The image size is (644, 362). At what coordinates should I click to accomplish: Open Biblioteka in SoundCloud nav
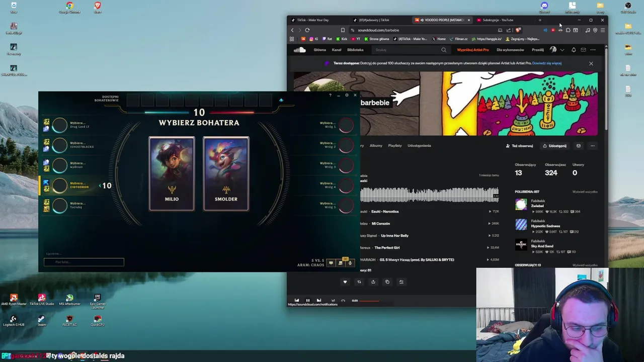click(x=355, y=50)
